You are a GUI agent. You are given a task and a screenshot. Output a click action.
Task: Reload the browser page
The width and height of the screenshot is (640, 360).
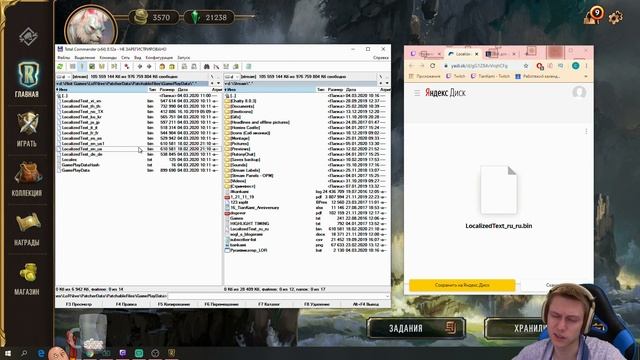pos(433,66)
